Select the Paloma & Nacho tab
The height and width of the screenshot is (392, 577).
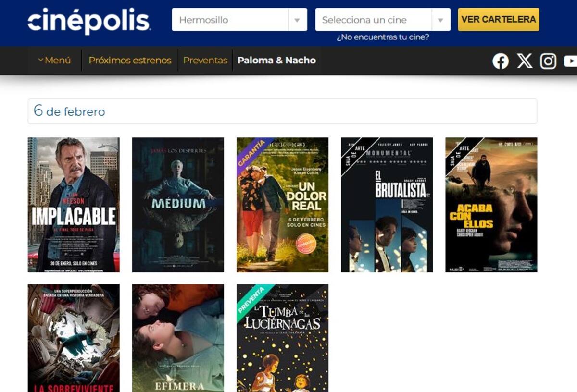[x=276, y=61]
